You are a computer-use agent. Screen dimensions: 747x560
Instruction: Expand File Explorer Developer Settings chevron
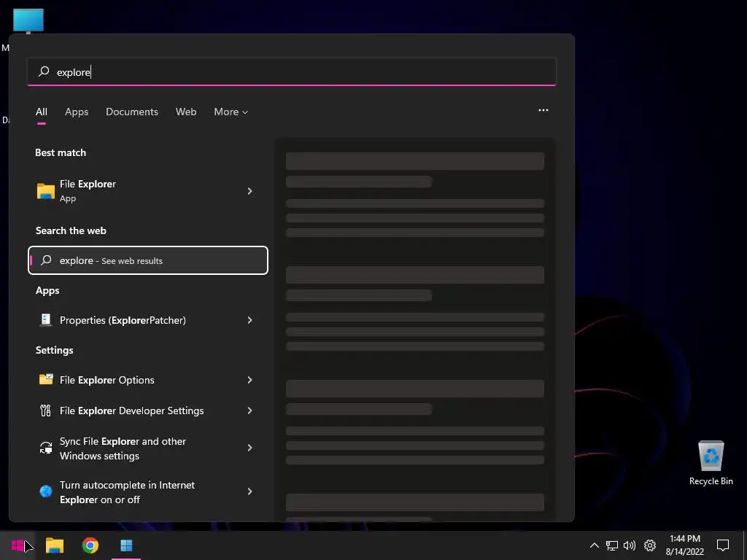[x=249, y=411]
